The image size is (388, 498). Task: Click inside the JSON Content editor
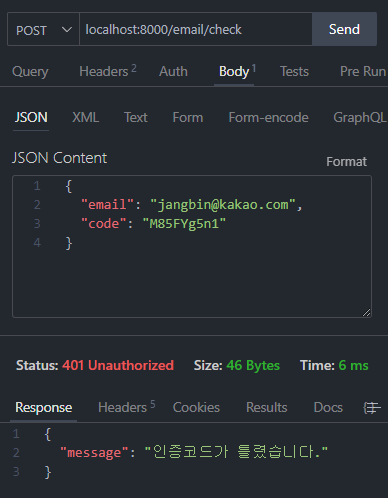point(192,246)
